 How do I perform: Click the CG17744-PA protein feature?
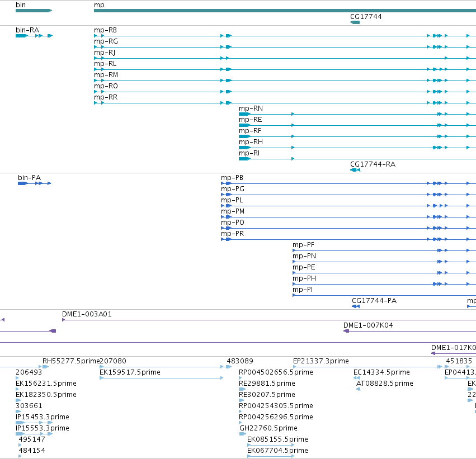click(x=356, y=306)
